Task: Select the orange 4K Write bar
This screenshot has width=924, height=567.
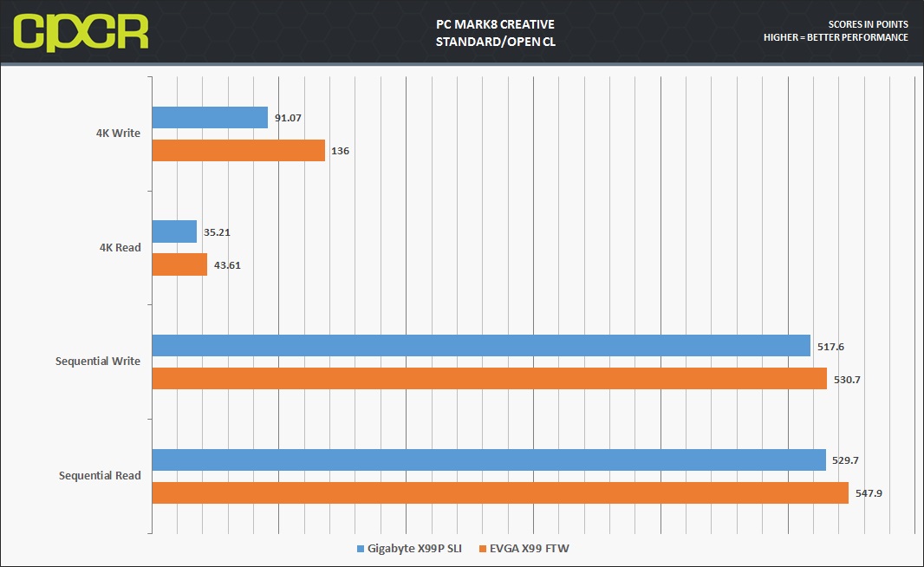Action: pyautogui.click(x=238, y=150)
